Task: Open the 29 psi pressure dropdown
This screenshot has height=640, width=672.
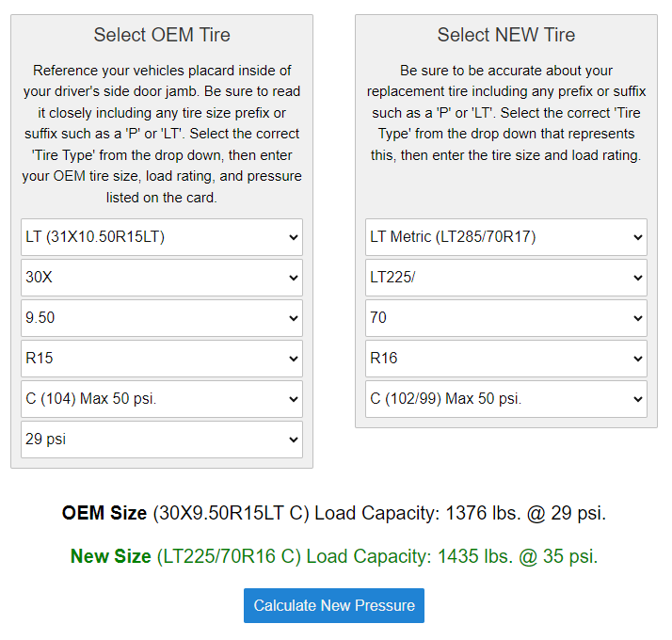Action: click(x=161, y=440)
